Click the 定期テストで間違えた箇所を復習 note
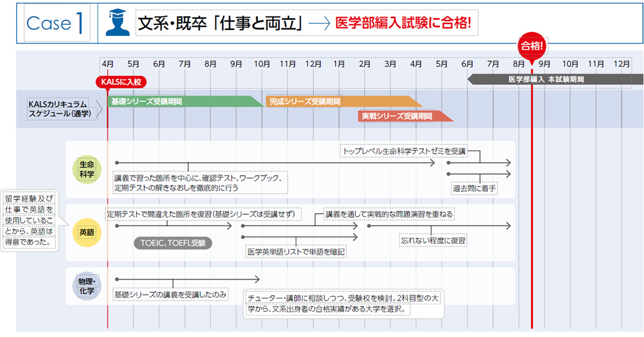 tap(203, 214)
